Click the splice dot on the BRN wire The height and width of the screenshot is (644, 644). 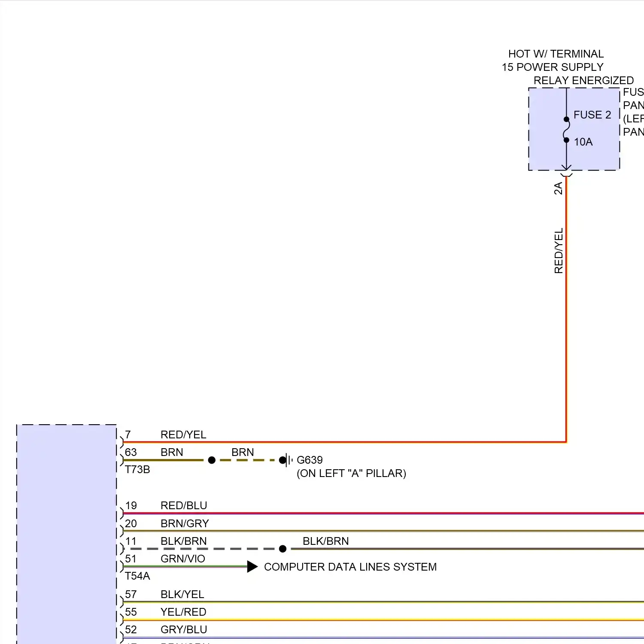click(x=212, y=460)
